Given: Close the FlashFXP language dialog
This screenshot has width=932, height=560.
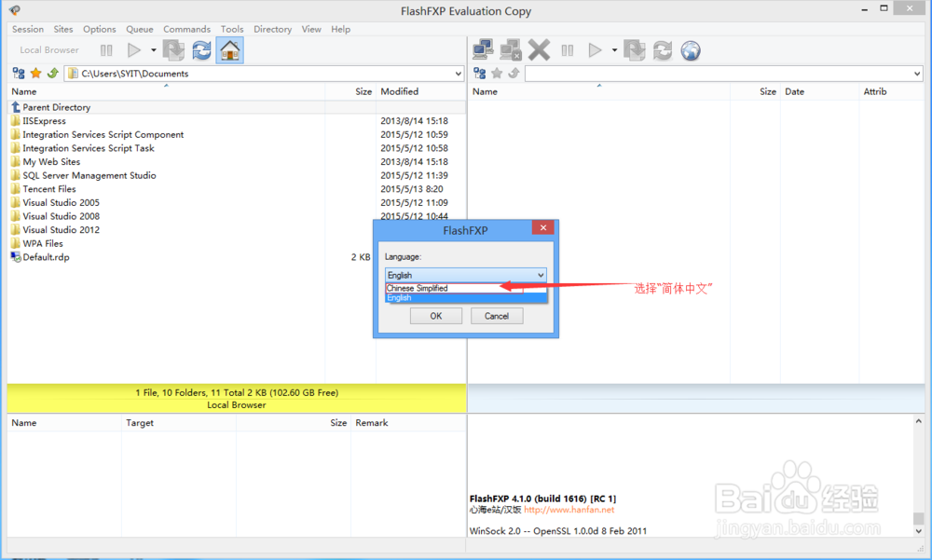Looking at the screenshot, I should click(542, 227).
